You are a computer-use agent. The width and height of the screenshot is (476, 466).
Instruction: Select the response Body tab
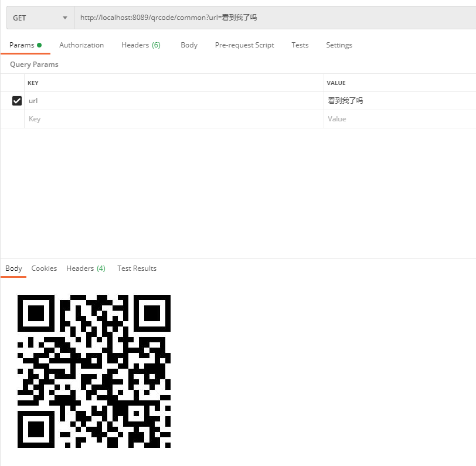(13, 268)
